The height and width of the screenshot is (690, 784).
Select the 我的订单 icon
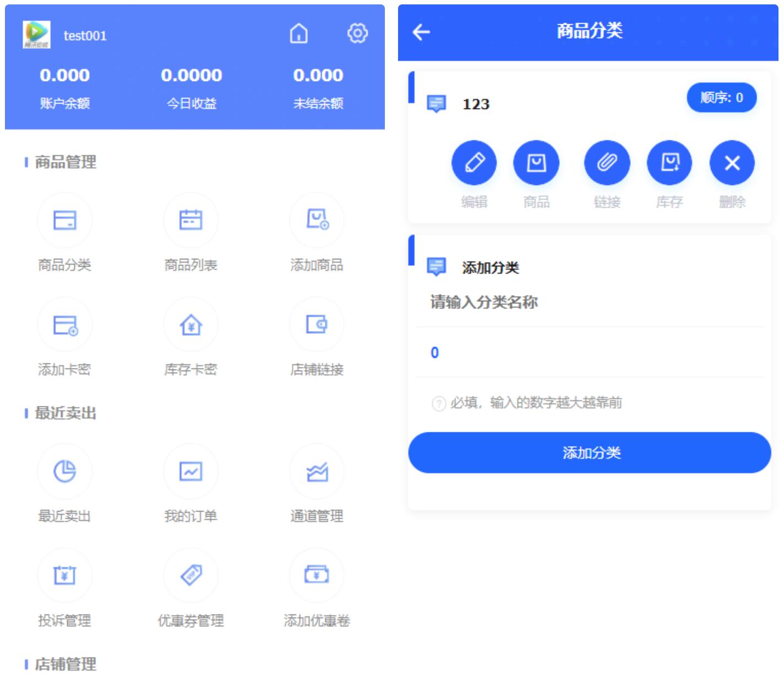190,471
